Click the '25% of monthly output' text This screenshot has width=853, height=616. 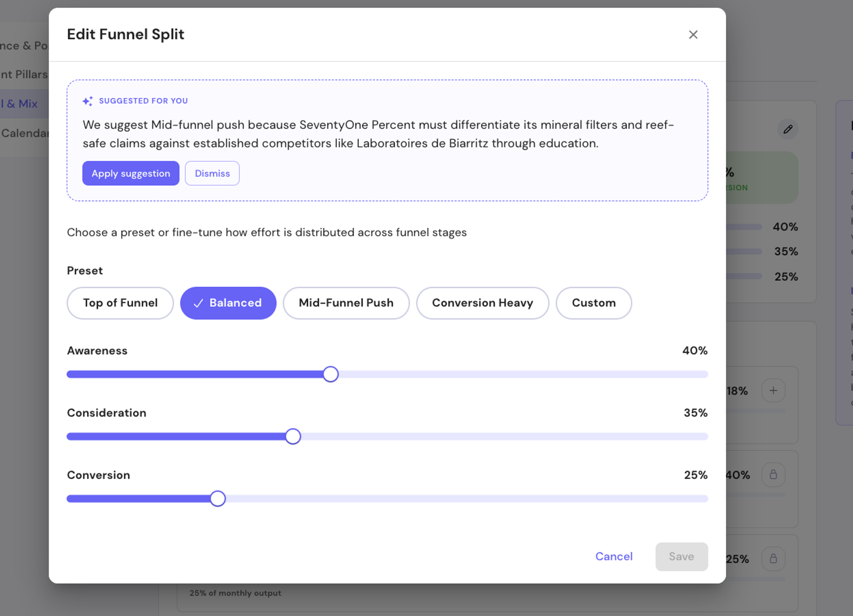coord(235,593)
